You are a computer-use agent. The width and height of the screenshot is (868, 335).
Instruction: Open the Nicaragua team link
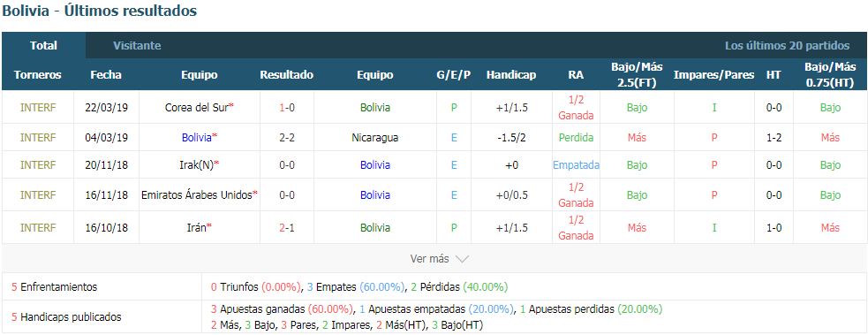point(374,137)
